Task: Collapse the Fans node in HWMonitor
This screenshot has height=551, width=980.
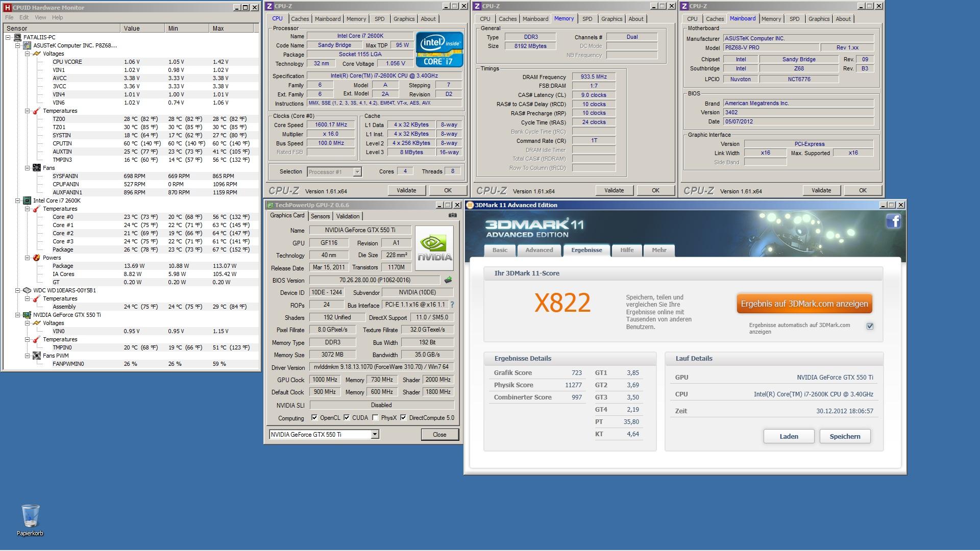Action: coord(28,168)
